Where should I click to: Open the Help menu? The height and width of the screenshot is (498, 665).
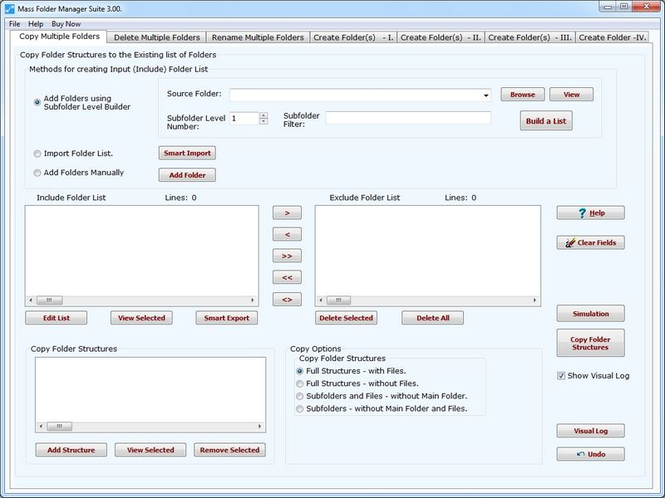(x=36, y=24)
